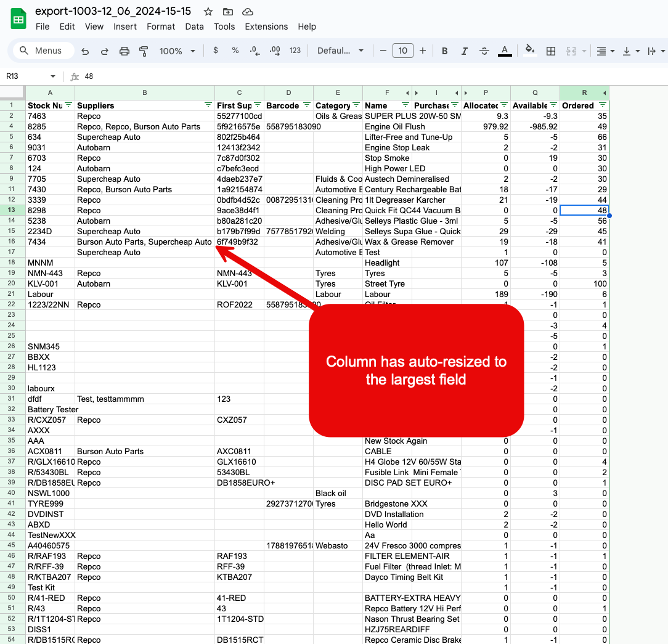Open the Allocated column filter
Viewport: 668px width, 644px height.
(504, 105)
